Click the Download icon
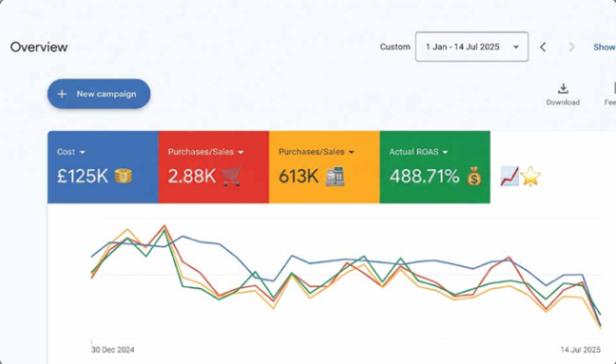Screen dimensions: 616x364 coord(563,88)
